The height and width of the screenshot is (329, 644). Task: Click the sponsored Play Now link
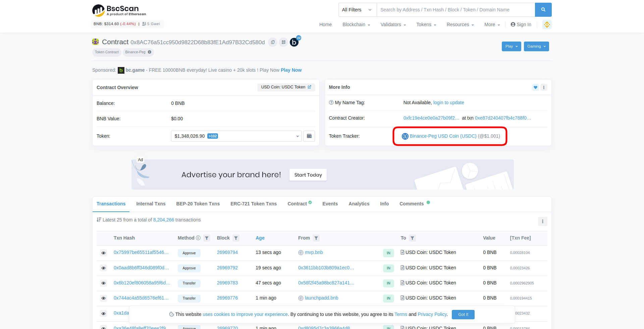pyautogui.click(x=291, y=70)
